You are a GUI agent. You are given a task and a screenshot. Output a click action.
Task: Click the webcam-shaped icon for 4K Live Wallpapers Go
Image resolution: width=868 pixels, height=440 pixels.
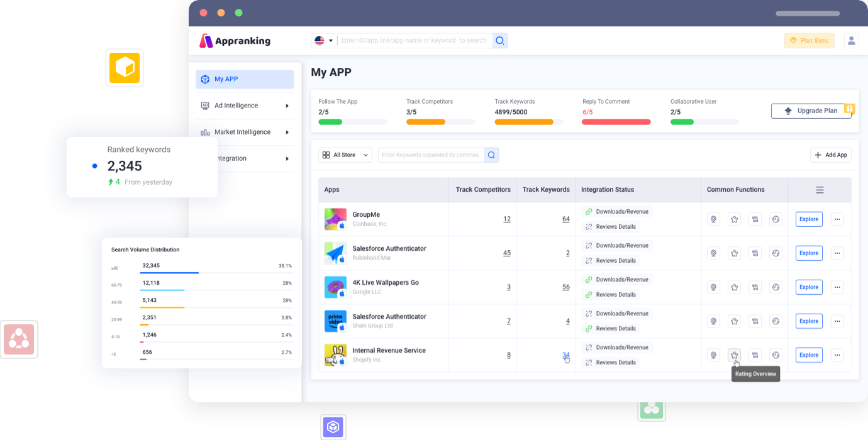713,287
